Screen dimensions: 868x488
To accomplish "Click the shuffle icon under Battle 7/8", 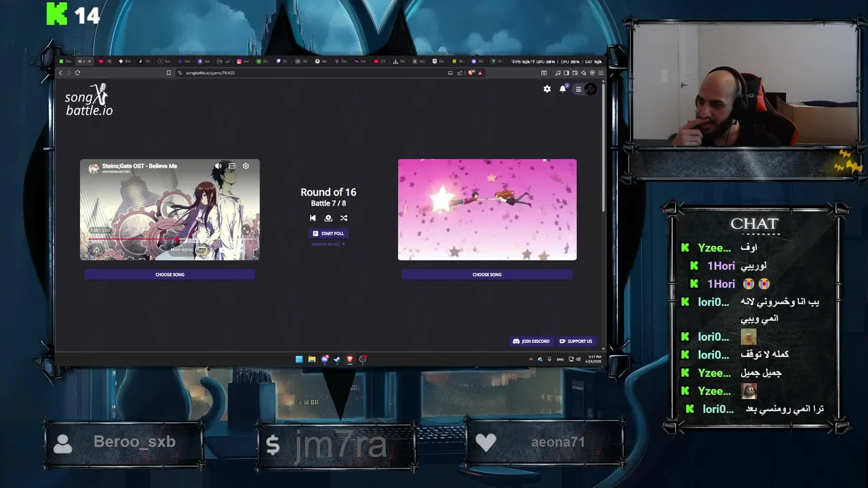I will (x=344, y=218).
